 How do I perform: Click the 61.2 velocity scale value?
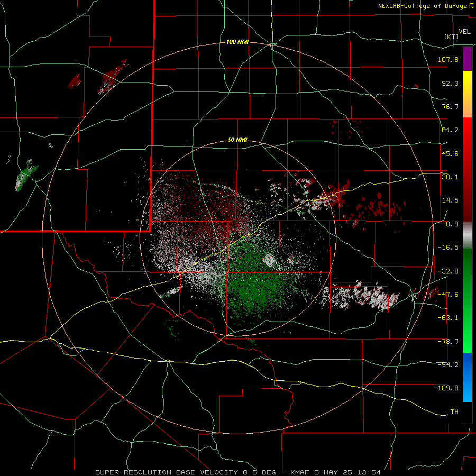[x=450, y=130]
